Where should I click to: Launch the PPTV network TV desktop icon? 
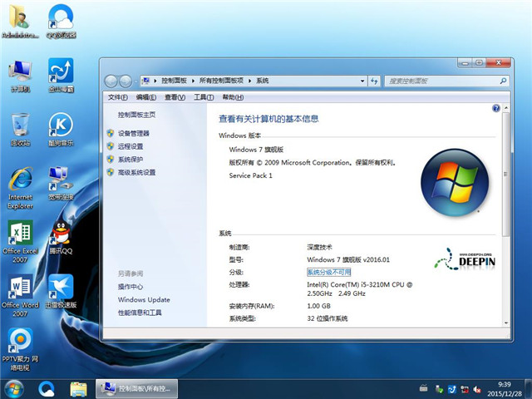click(20, 349)
